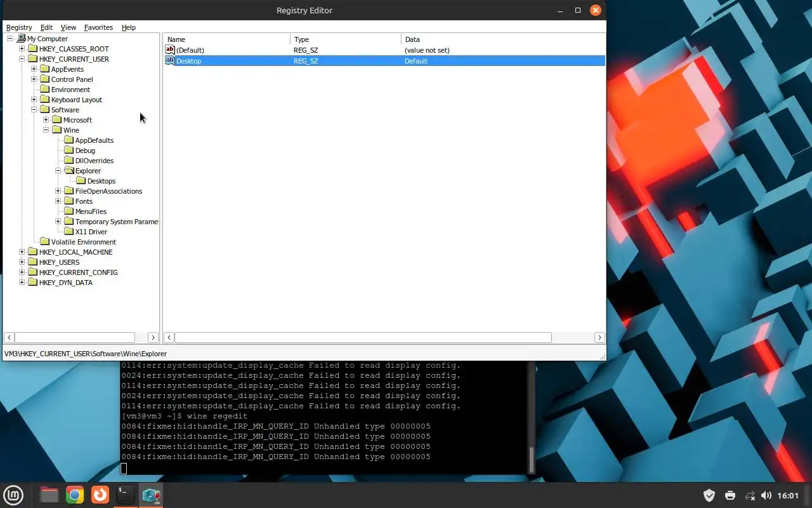Open the Linux Mint start menu
The image size is (812, 508).
13,495
